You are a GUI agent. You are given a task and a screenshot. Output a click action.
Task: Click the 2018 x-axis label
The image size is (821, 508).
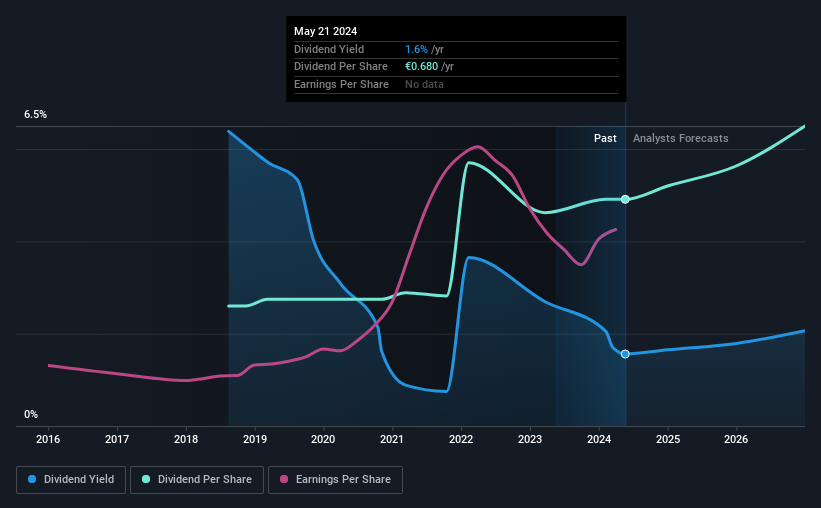(186, 439)
